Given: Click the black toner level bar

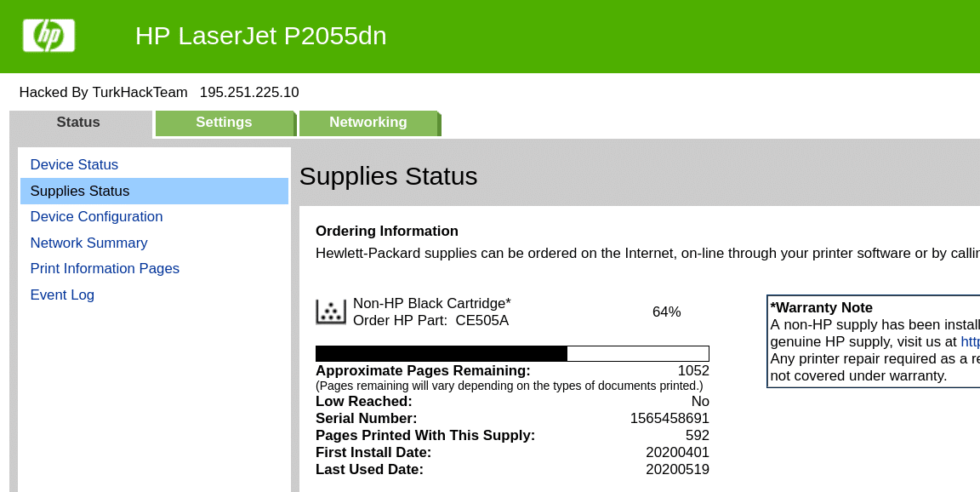Looking at the screenshot, I should [512, 353].
